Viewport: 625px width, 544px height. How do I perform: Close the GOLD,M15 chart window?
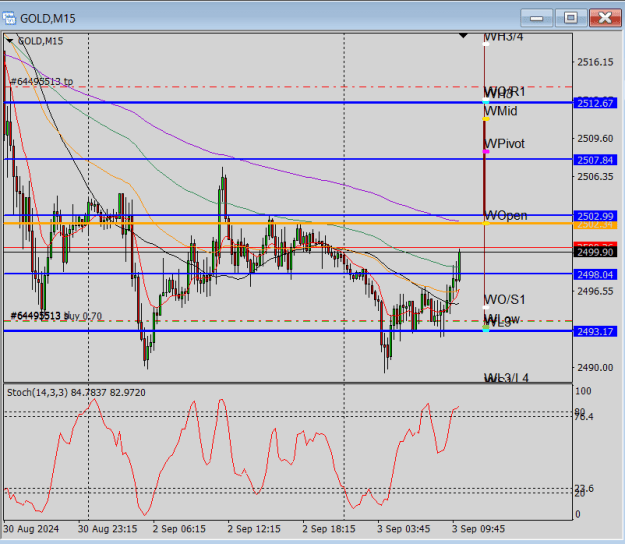click(x=605, y=18)
